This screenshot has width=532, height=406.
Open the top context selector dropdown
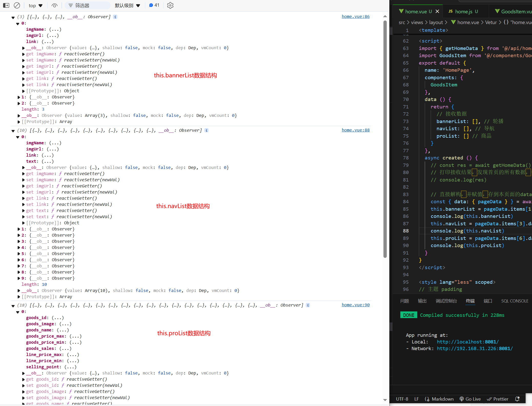35,6
